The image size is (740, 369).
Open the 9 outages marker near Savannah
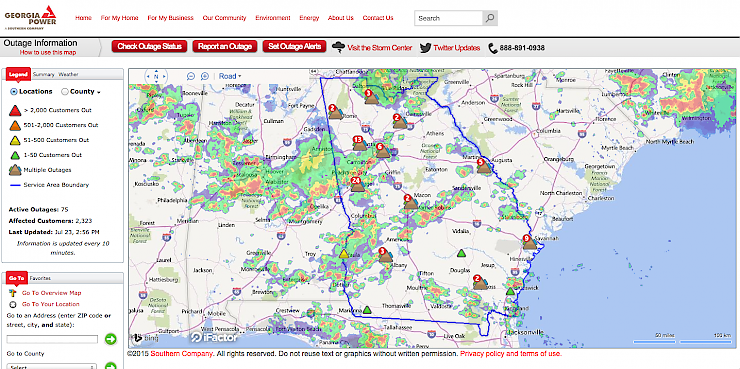[x=529, y=242]
